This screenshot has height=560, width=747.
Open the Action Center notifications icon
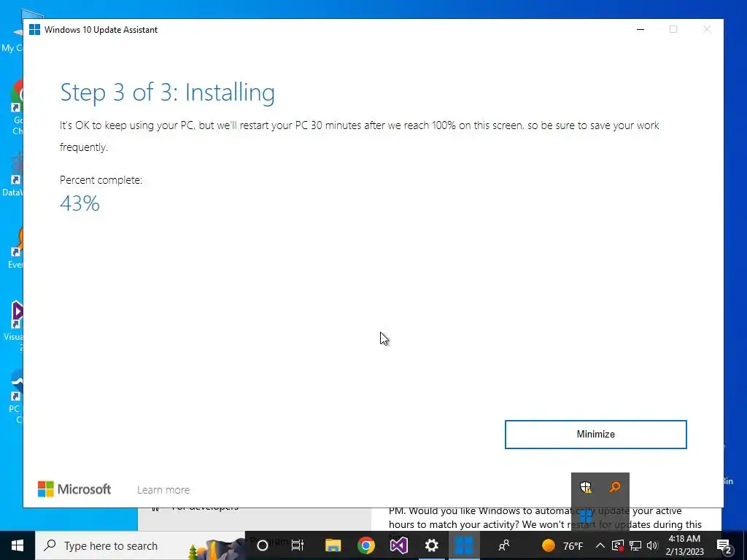[724, 545]
